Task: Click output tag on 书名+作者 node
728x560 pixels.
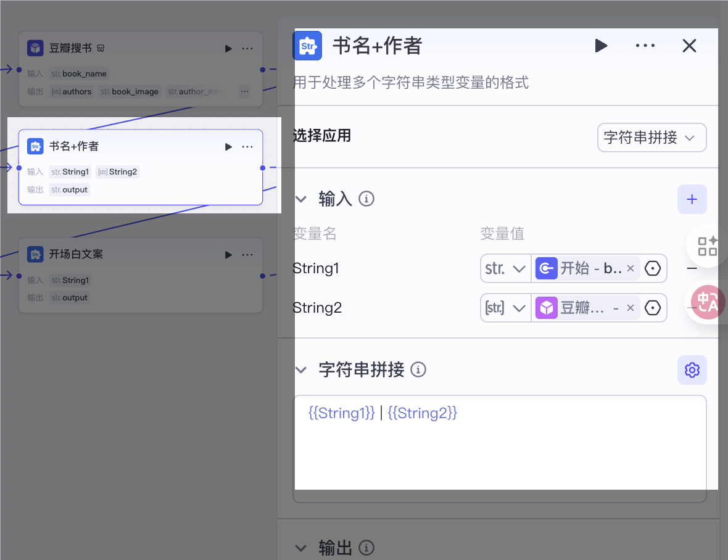Action: pos(70,190)
